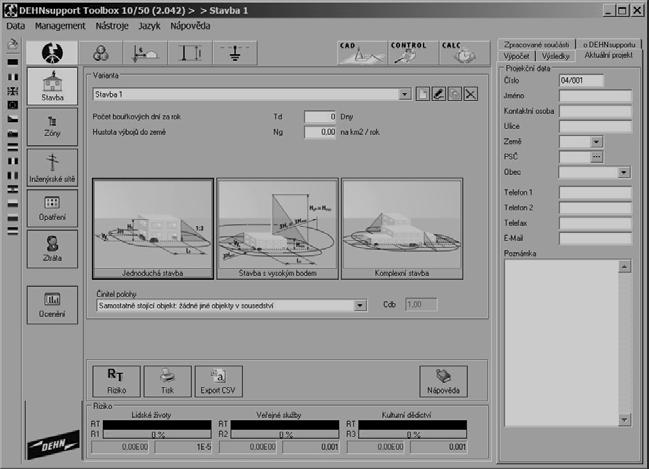The width and height of the screenshot is (649, 469).
Task: Choose the Stavba s vysokým bodem type
Action: pos(277,229)
